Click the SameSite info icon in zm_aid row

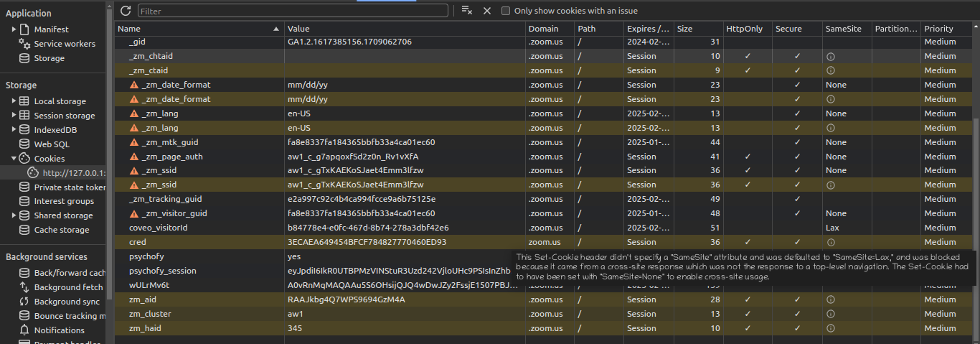point(830,299)
